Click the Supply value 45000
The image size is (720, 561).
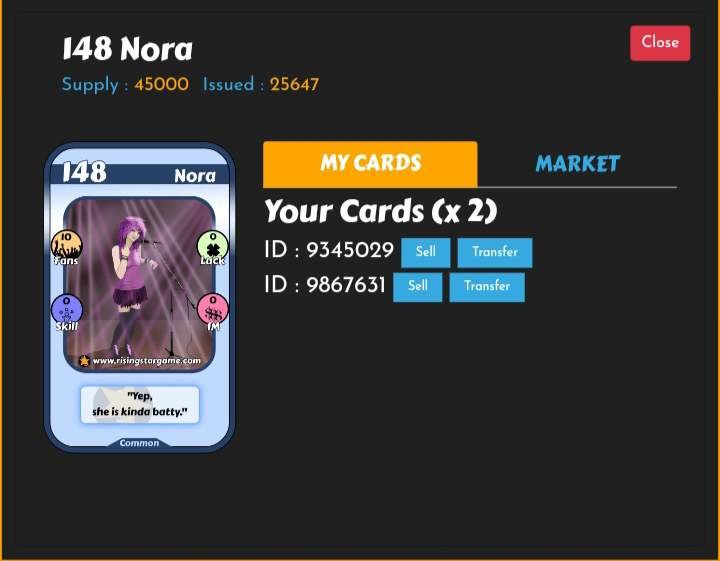[x=161, y=84]
